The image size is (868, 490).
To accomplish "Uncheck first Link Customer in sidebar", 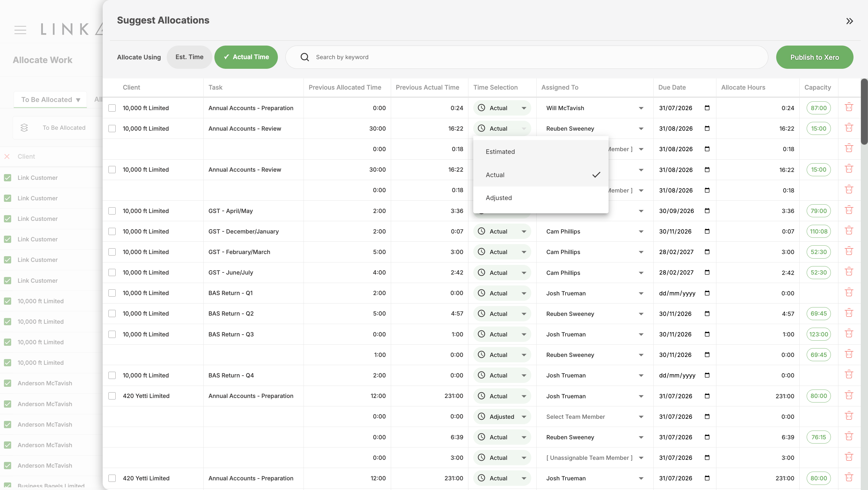I will [8, 178].
